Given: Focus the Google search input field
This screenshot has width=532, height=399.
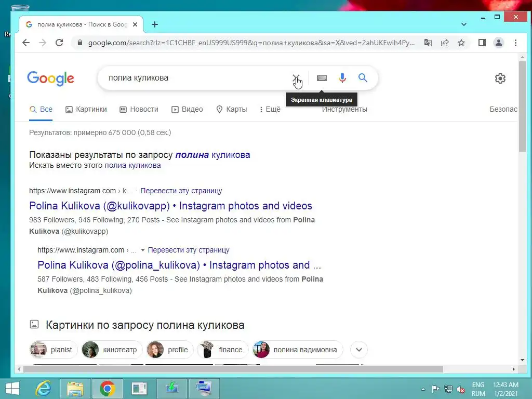Looking at the screenshot, I should [197, 78].
